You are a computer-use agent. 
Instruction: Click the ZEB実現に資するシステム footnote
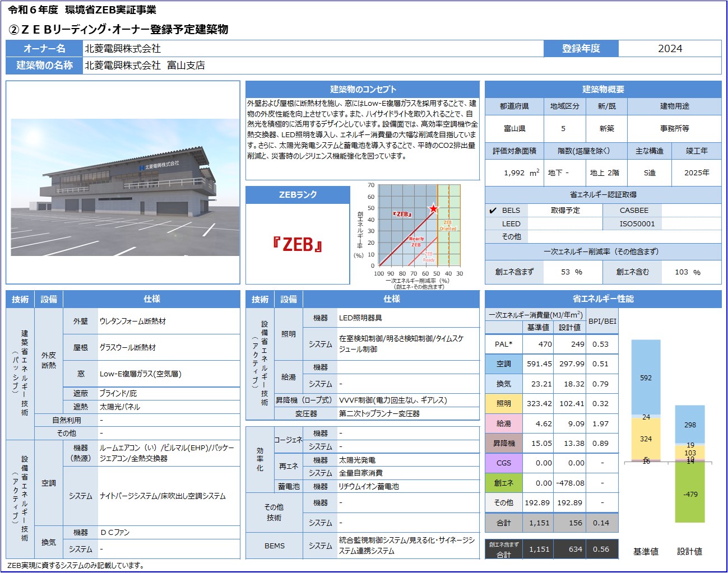pyautogui.click(x=76, y=566)
